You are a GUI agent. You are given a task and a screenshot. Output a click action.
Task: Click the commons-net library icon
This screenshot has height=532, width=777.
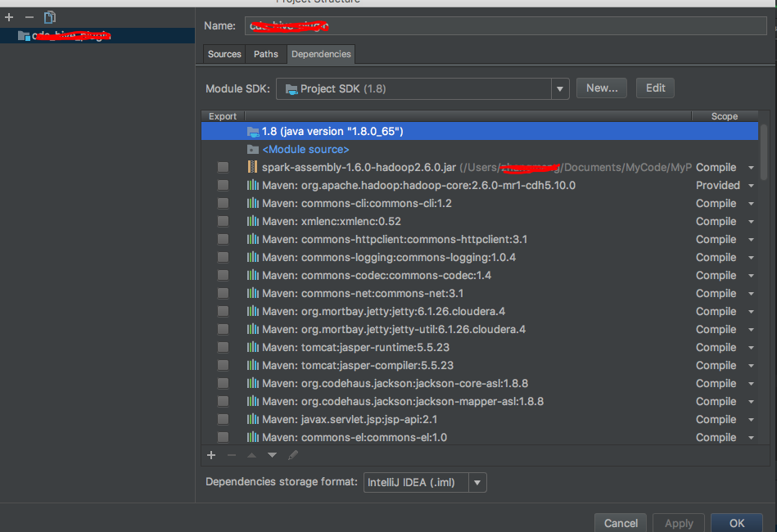(x=253, y=293)
